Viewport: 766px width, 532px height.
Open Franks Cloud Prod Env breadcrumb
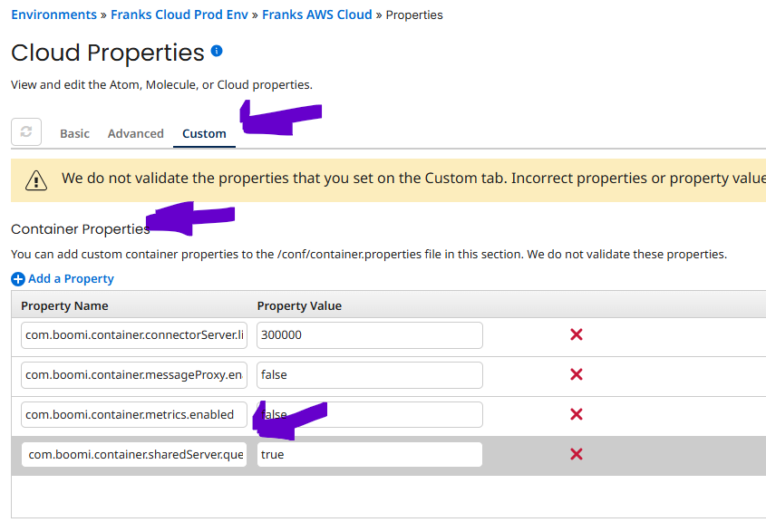[179, 15]
